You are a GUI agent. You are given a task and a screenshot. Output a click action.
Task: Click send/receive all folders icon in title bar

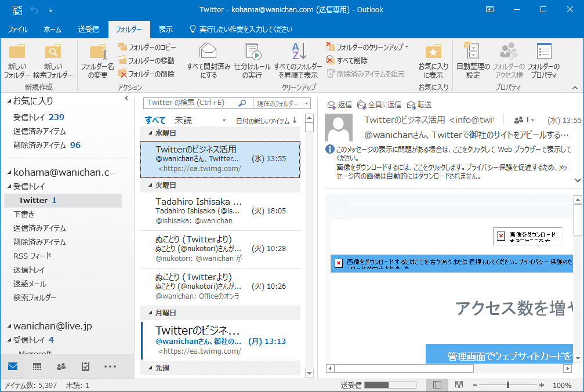pyautogui.click(x=17, y=10)
